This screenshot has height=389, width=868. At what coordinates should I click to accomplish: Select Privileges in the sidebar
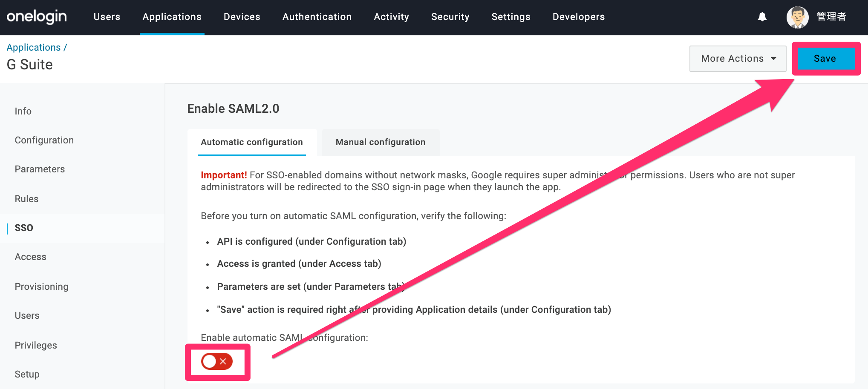coord(36,345)
